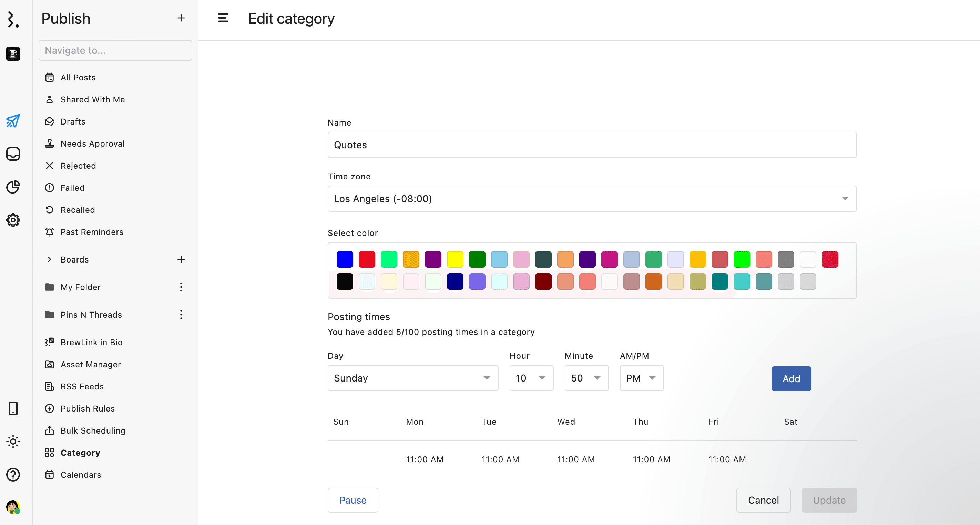This screenshot has height=525, width=980.
Task: Click the hamburger menu icon beside Edit category
Action: tap(223, 18)
